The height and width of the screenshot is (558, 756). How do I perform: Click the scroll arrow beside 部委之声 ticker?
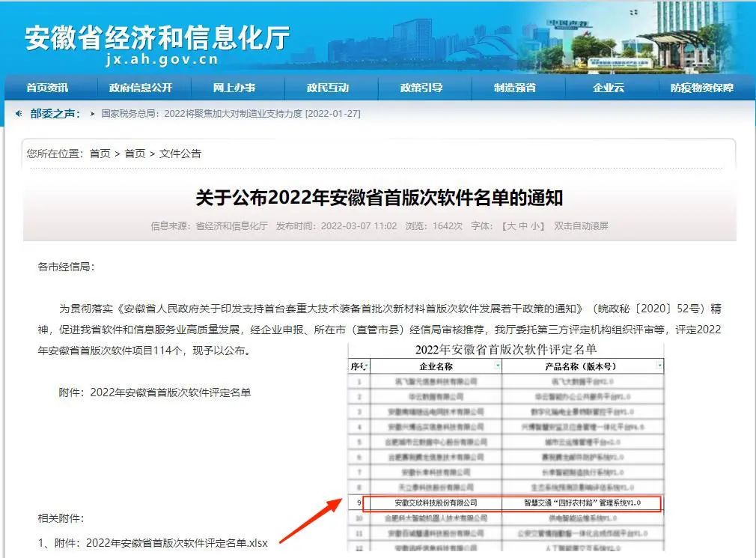click(17, 113)
